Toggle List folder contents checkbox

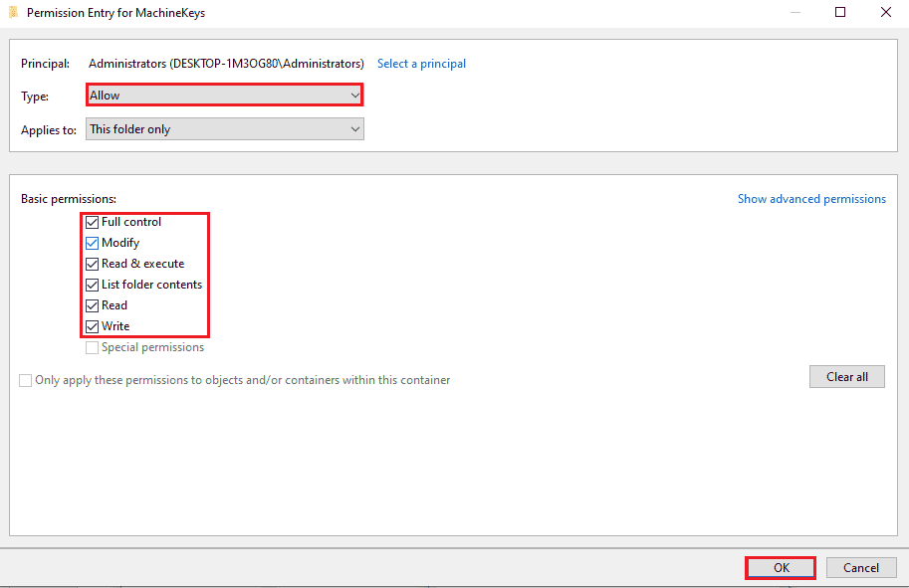tap(92, 285)
